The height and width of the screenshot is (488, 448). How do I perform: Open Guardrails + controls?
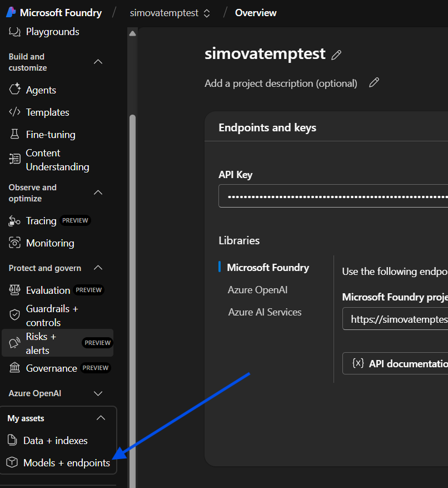(x=43, y=316)
